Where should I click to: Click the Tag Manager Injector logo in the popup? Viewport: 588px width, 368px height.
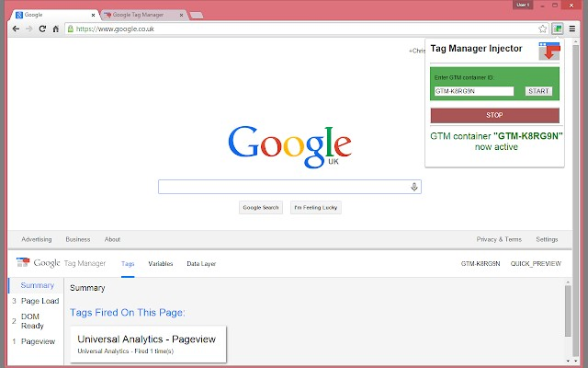549,51
